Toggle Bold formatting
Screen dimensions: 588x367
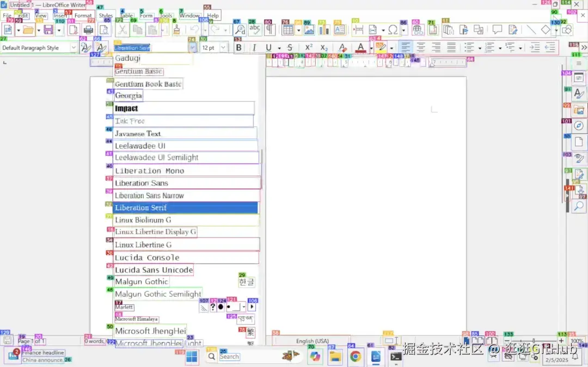click(x=238, y=47)
